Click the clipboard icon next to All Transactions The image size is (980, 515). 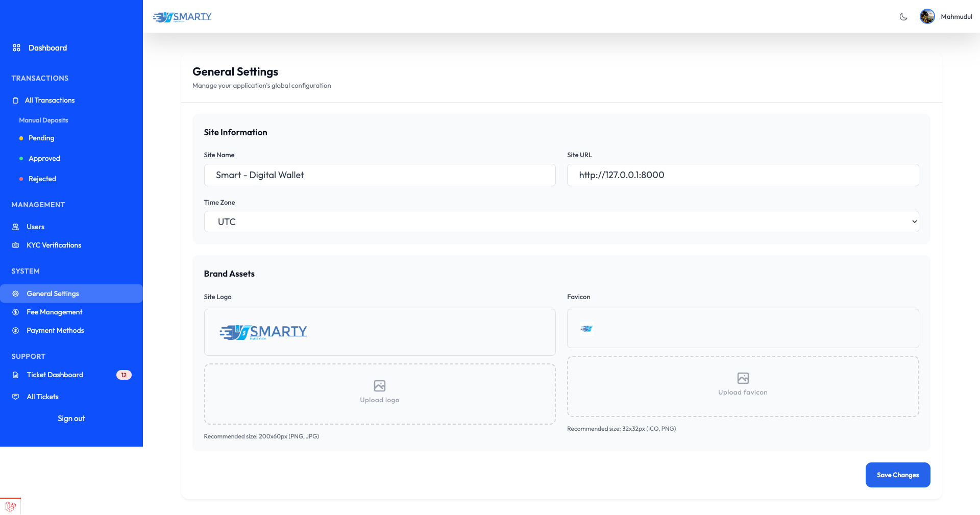point(16,100)
